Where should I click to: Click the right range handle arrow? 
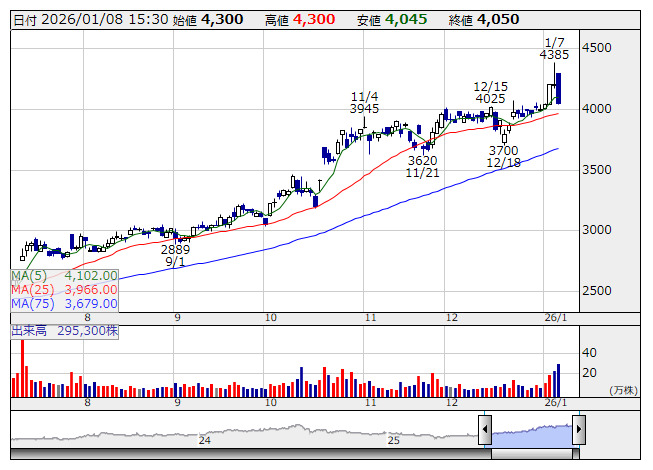point(578,431)
